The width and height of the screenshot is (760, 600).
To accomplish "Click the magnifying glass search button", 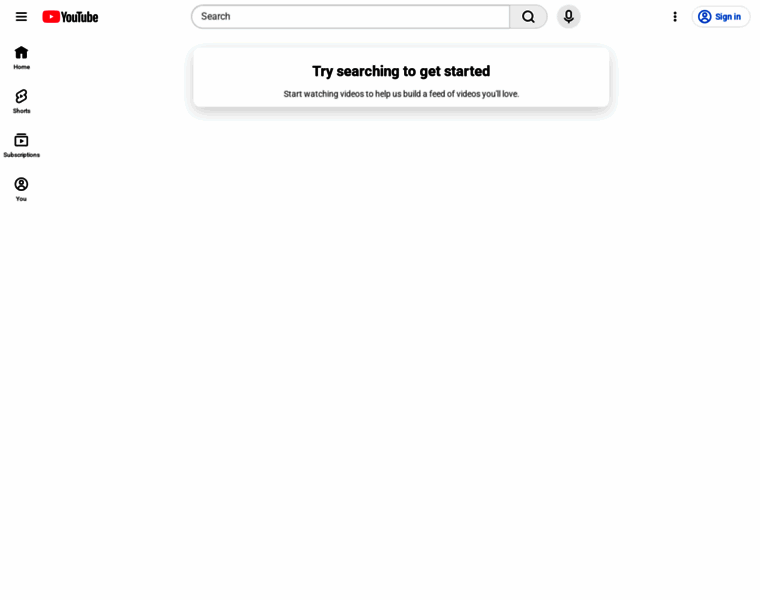I will click(528, 17).
